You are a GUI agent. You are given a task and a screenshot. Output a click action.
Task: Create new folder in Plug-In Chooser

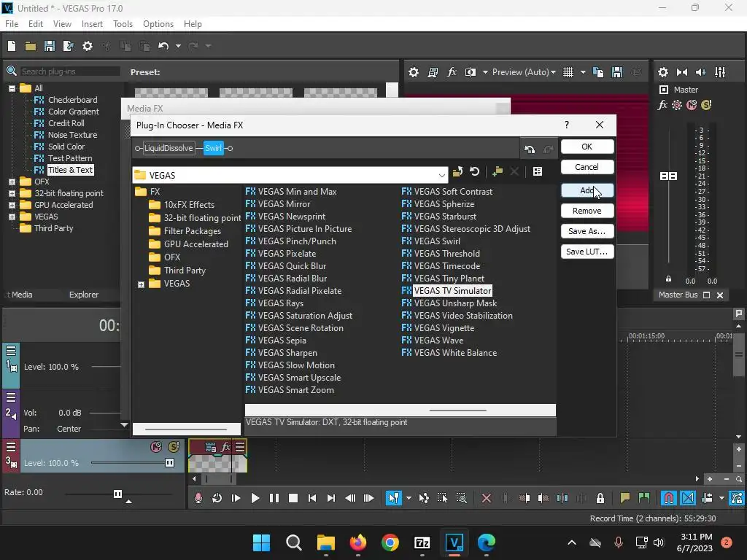pyautogui.click(x=498, y=171)
